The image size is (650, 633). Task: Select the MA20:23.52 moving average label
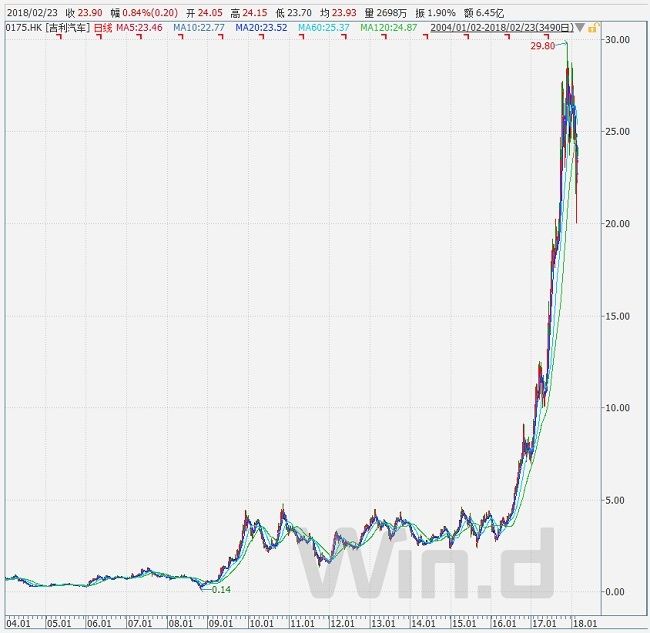(261, 28)
